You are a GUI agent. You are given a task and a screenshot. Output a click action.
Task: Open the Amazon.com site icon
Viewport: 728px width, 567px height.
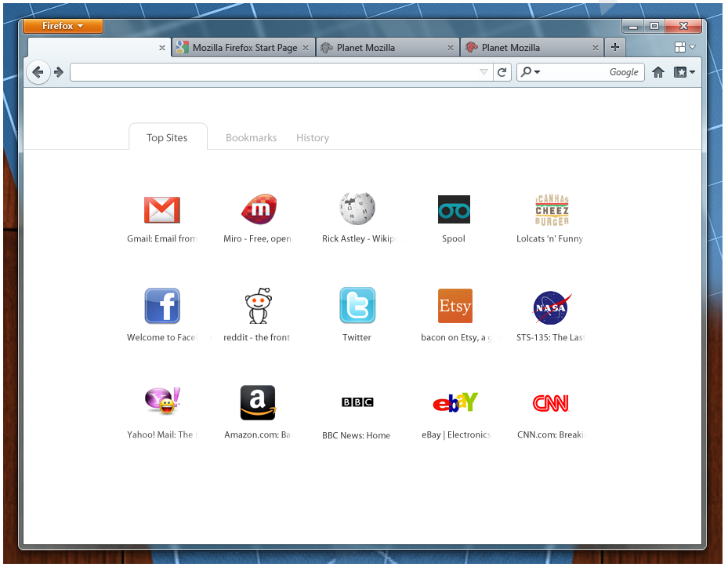pyautogui.click(x=258, y=403)
